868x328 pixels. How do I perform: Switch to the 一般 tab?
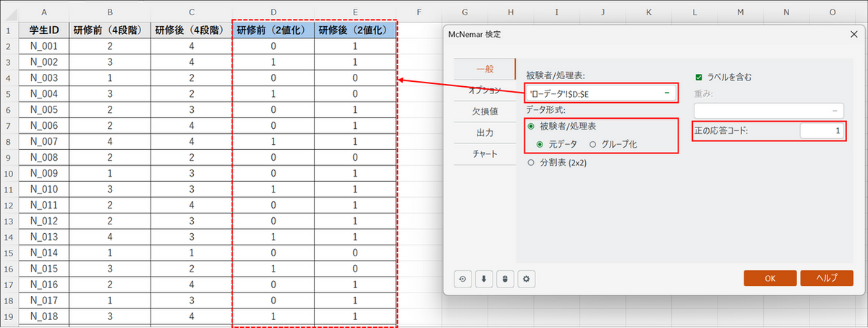point(484,70)
